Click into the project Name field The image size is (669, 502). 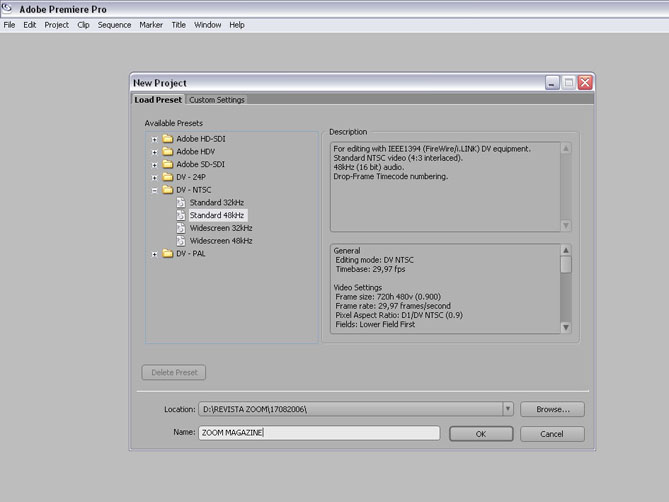[318, 433]
